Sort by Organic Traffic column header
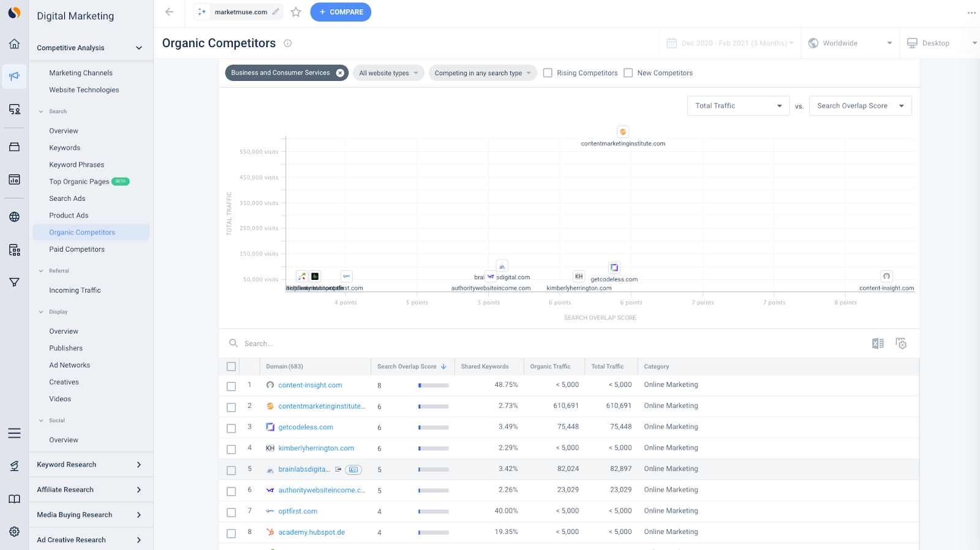Viewport: 980px width, 550px height. [x=550, y=366]
